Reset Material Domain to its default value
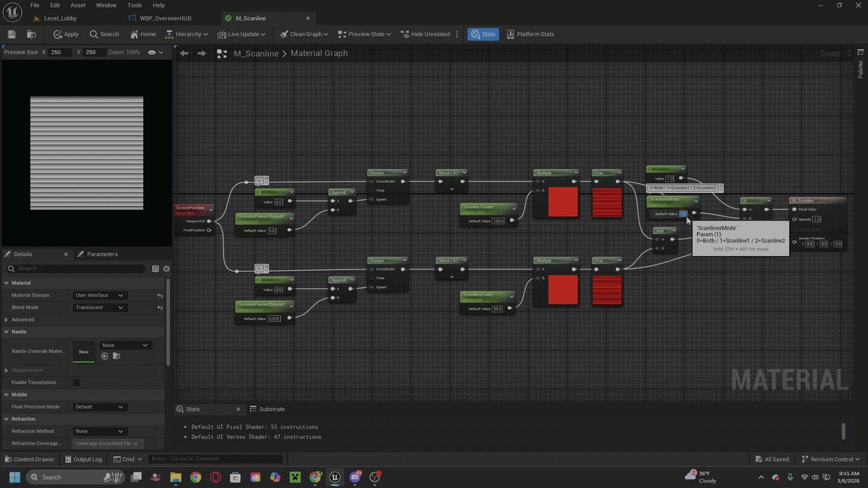The width and height of the screenshot is (868, 488). coord(160,296)
